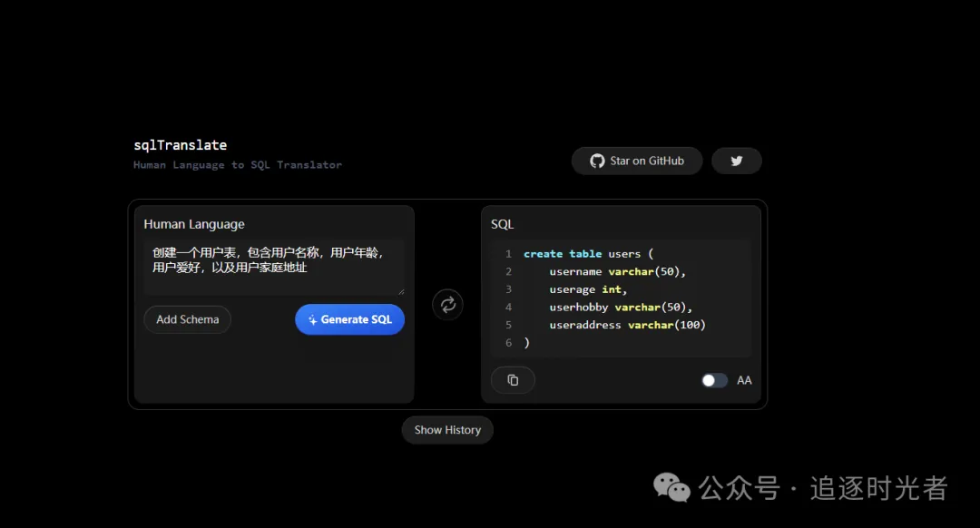Click the AA label beside the switch
This screenshot has width=980, height=528.
pyautogui.click(x=744, y=380)
